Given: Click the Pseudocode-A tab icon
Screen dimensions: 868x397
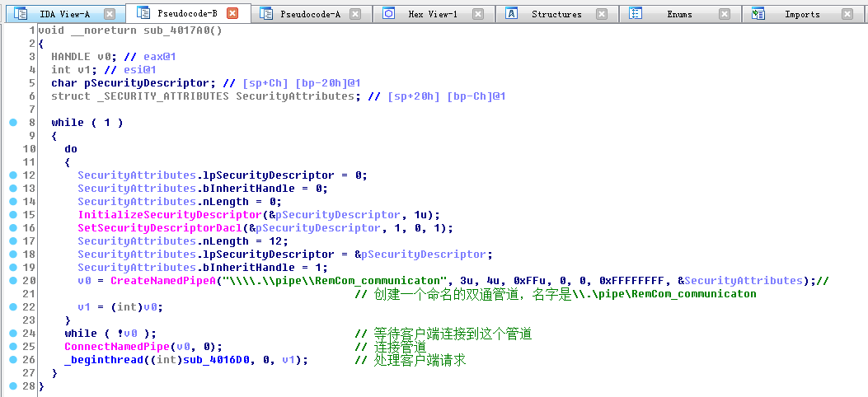Looking at the screenshot, I should click(265, 14).
